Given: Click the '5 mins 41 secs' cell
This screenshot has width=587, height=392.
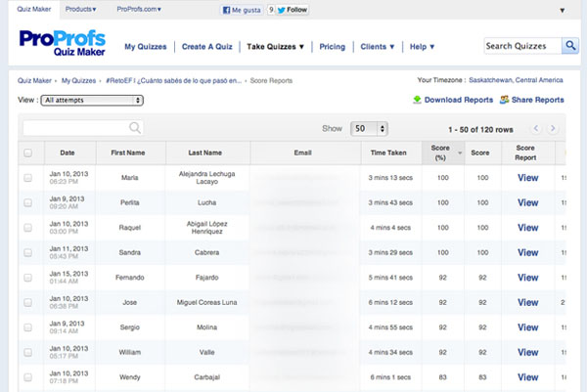Looking at the screenshot, I should [x=390, y=278].
